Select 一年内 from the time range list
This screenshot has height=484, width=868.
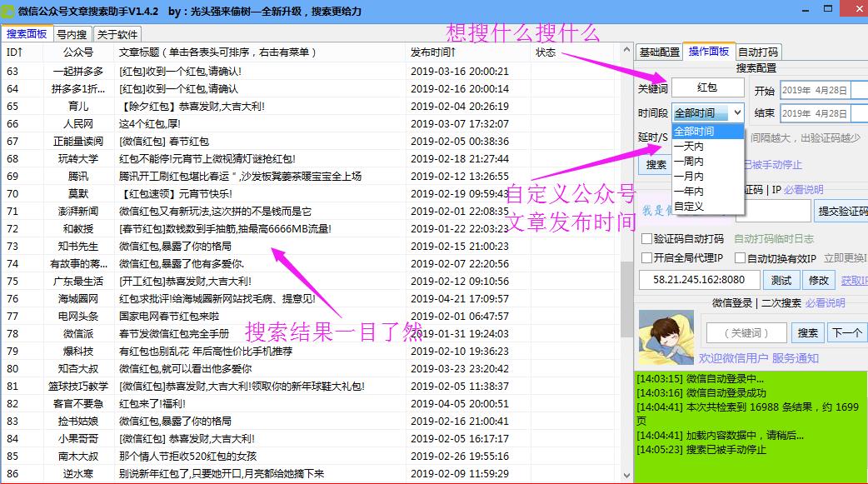pos(707,191)
